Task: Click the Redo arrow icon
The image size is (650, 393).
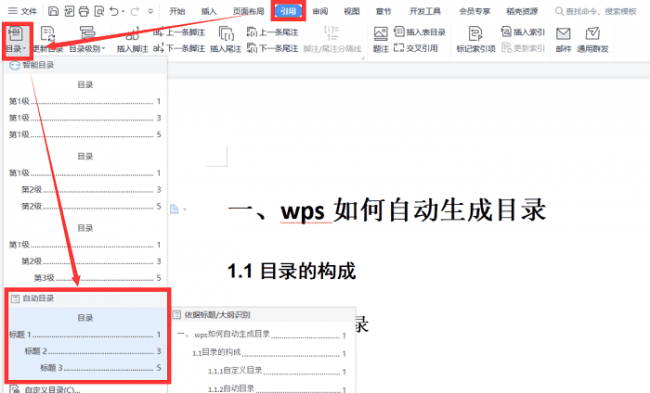Action: click(135, 11)
